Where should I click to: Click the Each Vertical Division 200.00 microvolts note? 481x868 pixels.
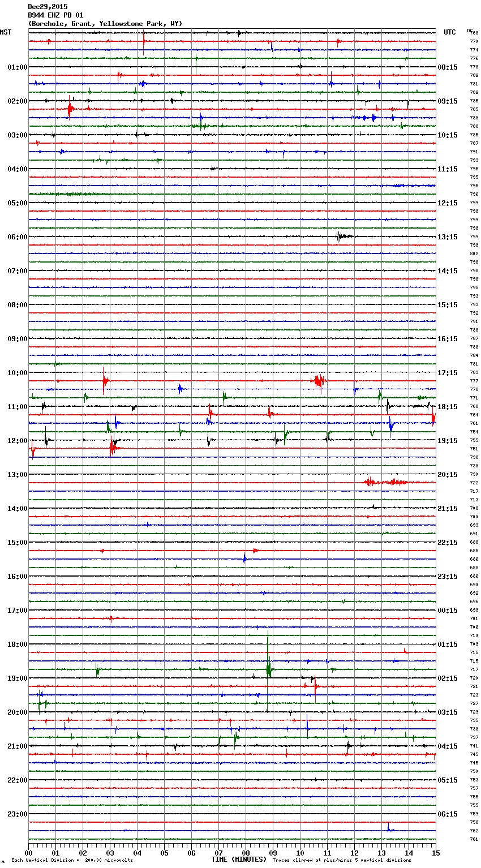point(72,860)
